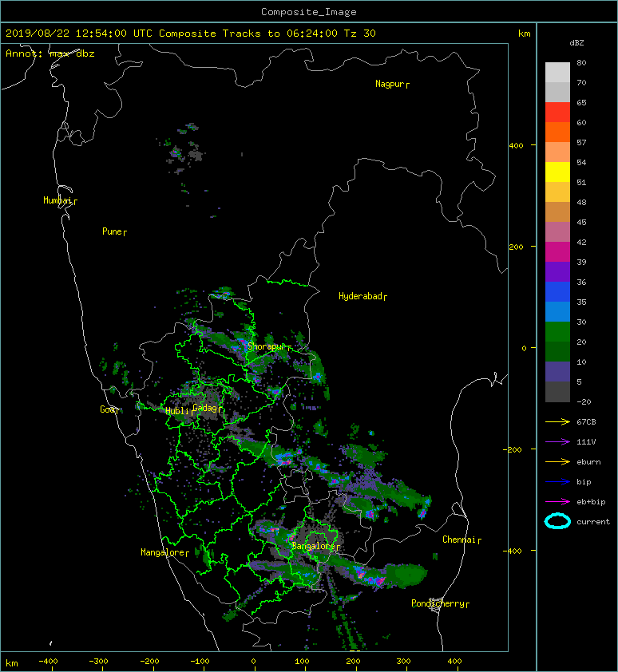This screenshot has height=672, width=618.
Task: Click the Nagpur city label
Action: click(x=390, y=84)
